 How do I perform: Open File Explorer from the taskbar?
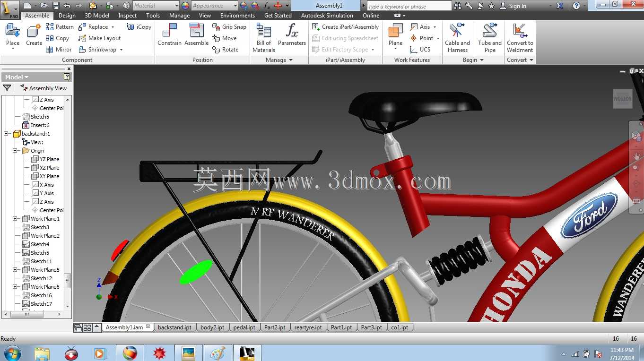pyautogui.click(x=42, y=353)
